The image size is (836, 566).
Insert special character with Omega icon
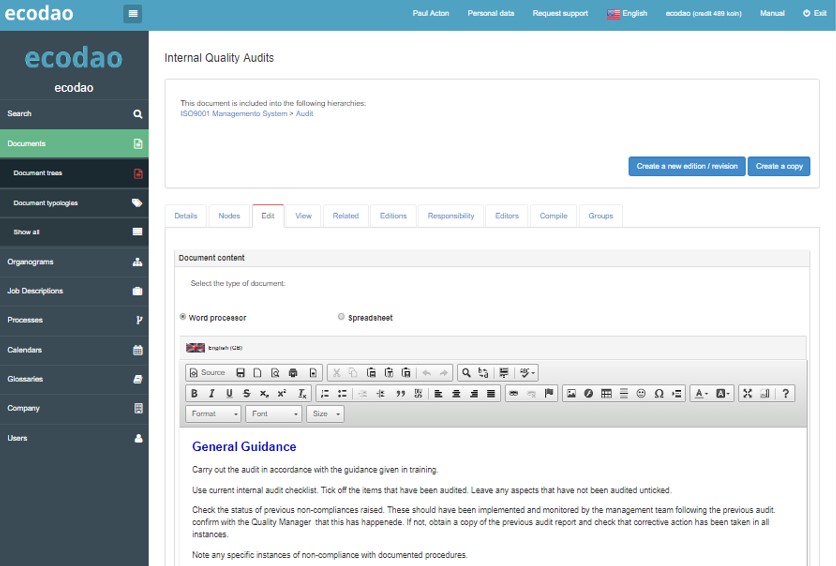659,393
